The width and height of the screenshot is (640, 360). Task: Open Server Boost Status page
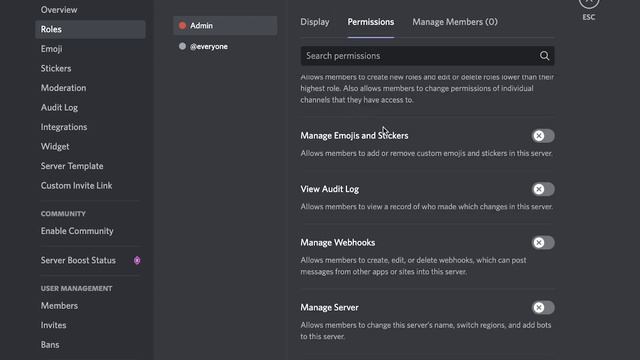pos(90,260)
